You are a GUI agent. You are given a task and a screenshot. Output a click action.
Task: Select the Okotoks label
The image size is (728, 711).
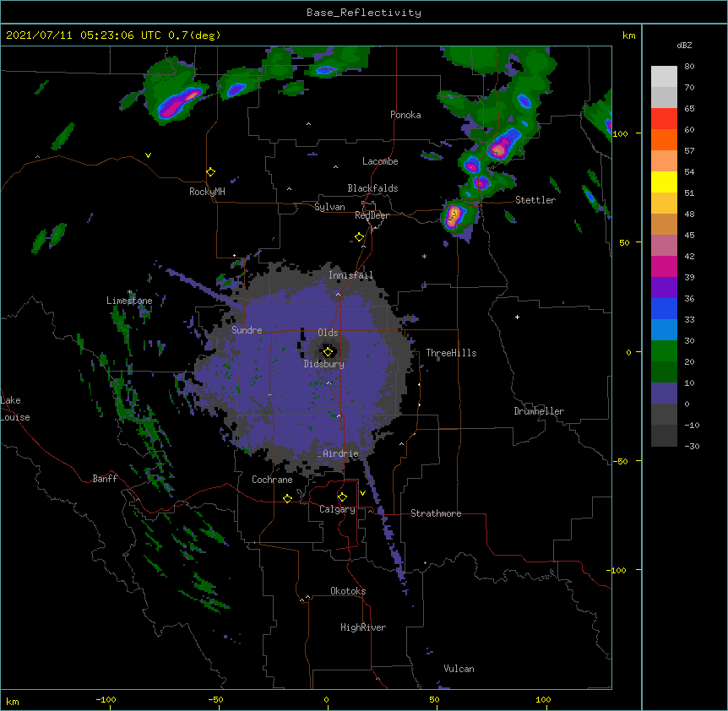(x=348, y=591)
